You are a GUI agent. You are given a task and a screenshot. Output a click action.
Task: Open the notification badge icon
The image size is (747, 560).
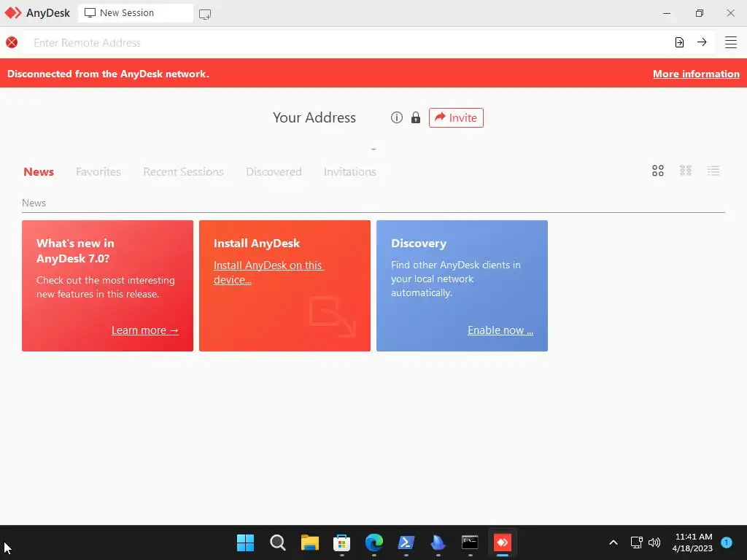tap(727, 542)
